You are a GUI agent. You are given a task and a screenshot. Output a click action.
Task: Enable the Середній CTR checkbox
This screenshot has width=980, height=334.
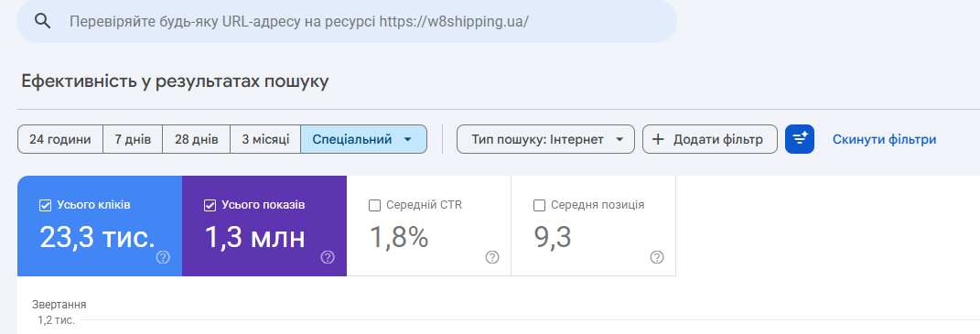tap(375, 205)
